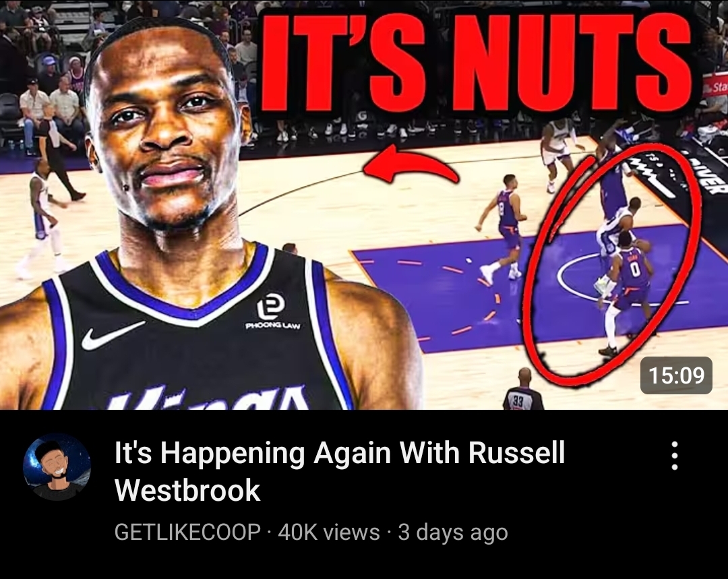Image resolution: width=728 pixels, height=579 pixels.
Task: Click the IT'S NUTS red headline text
Action: coord(477,63)
